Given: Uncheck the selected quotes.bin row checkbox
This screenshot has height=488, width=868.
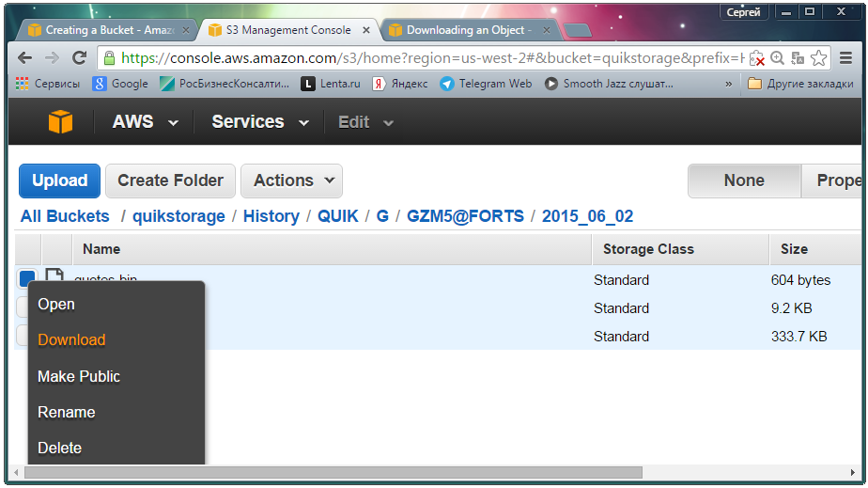Looking at the screenshot, I should click(x=26, y=277).
